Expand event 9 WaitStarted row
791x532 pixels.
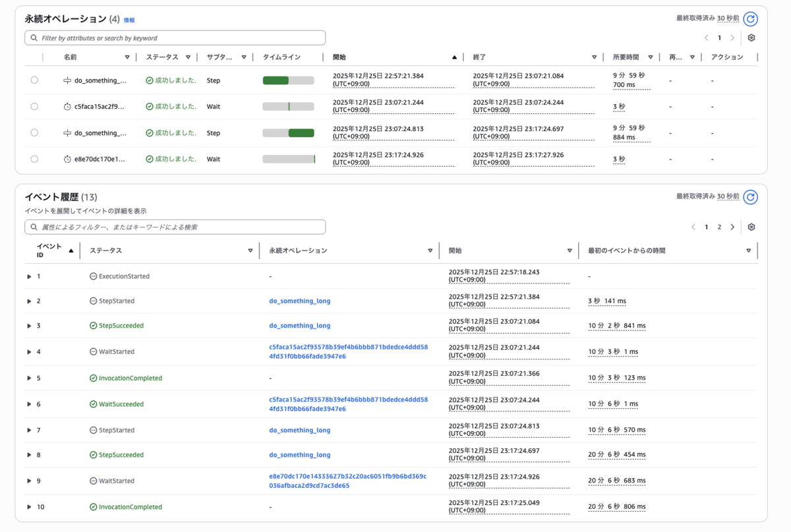29,481
